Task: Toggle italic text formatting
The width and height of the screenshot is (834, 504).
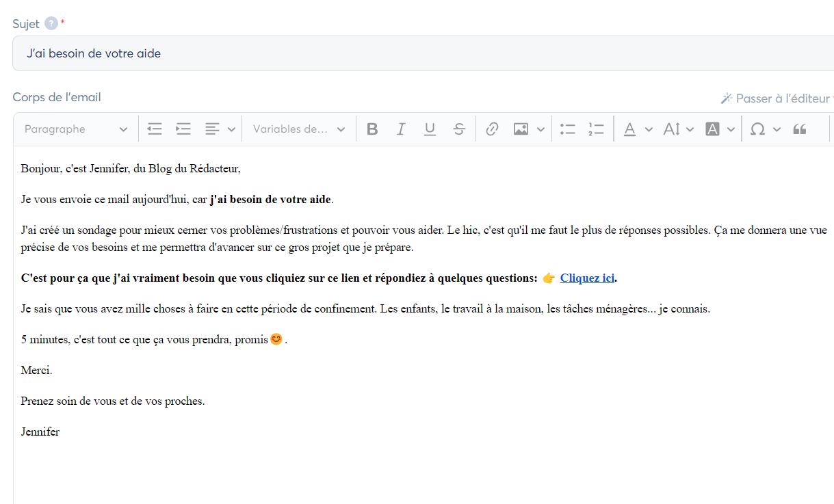Action: 401,129
